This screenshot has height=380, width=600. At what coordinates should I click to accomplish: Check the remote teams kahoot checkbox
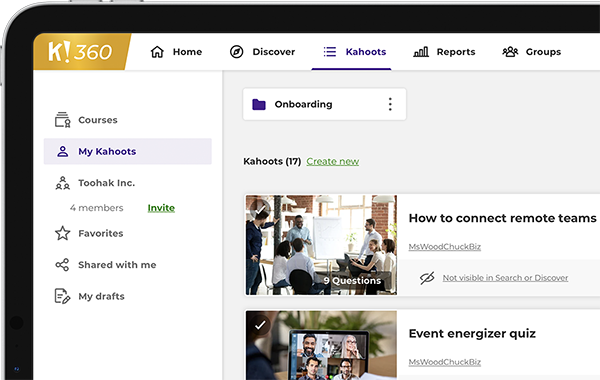[260, 209]
